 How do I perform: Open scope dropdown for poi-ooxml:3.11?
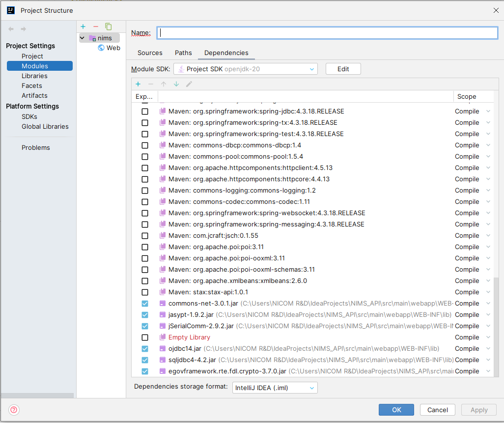click(488, 258)
